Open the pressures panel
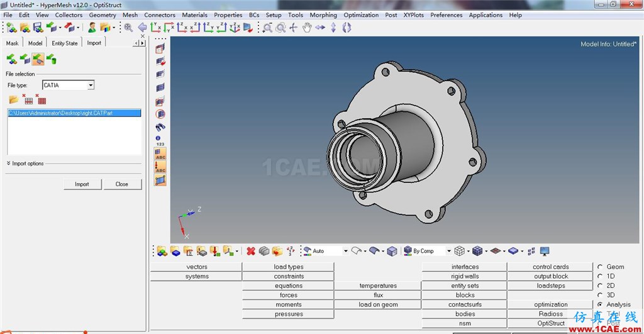Screen dimensions: 644x334 point(288,314)
